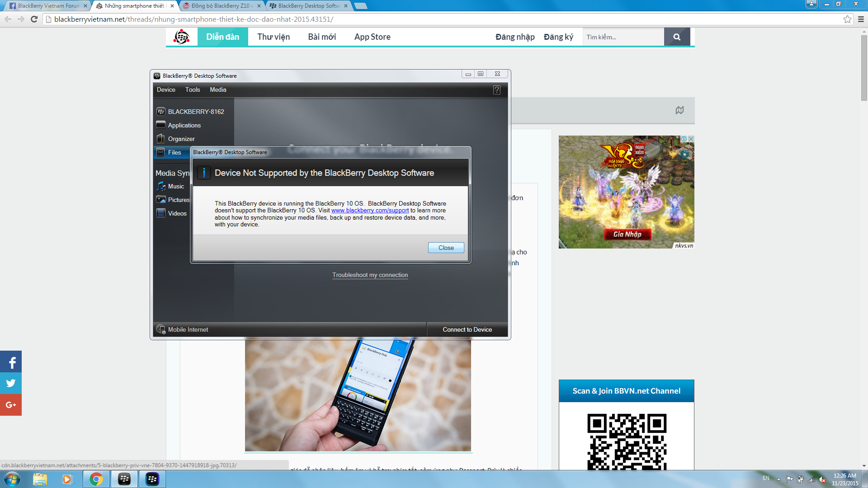Click the Music note icon
The height and width of the screenshot is (488, 868).
coord(160,186)
